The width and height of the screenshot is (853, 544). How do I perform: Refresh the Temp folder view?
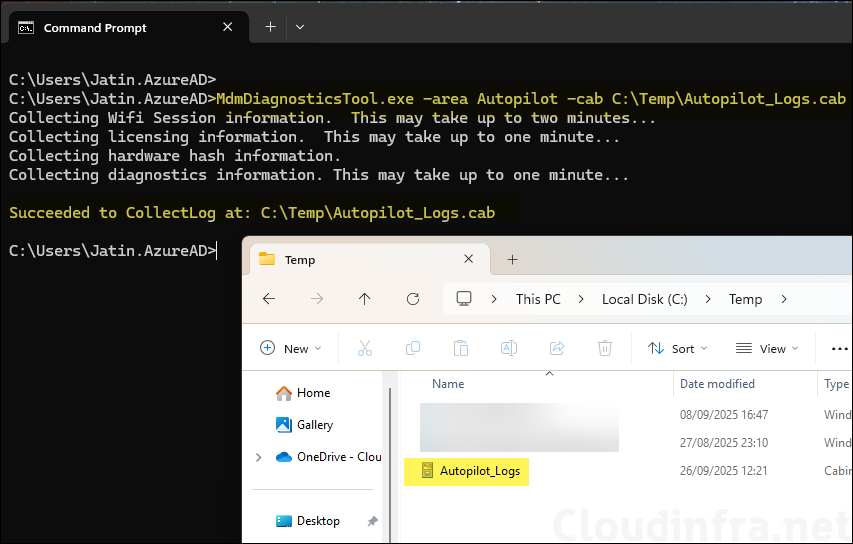point(413,299)
